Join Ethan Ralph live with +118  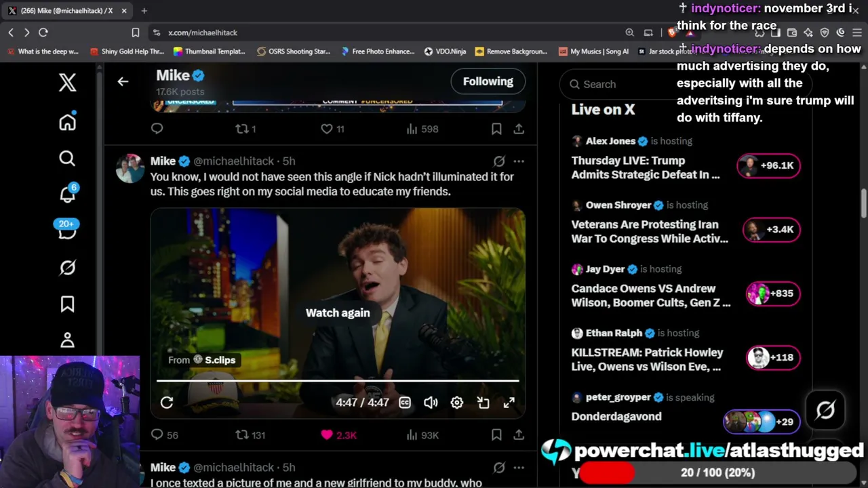(772, 357)
